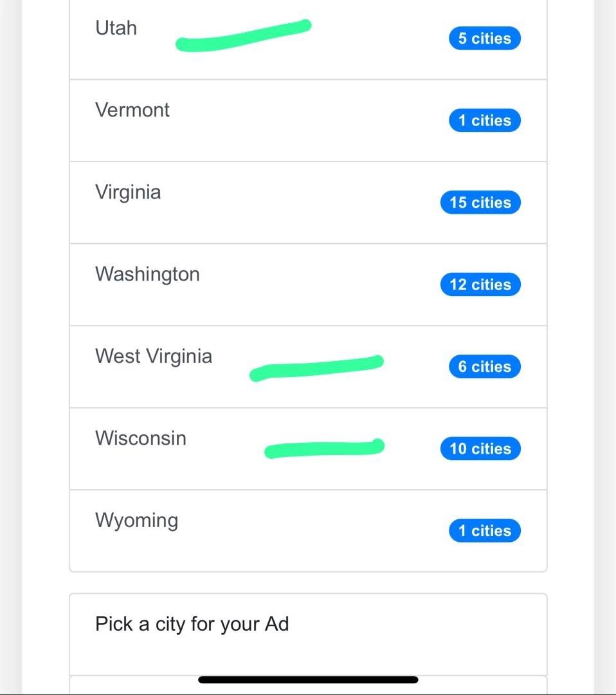
Task: Open Wyoming's 1 cities badge
Action: tap(484, 531)
